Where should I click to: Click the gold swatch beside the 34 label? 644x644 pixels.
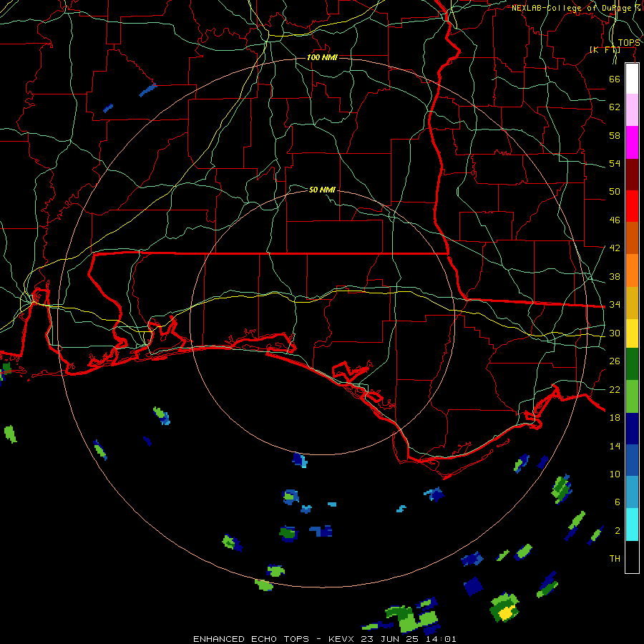pos(632,303)
